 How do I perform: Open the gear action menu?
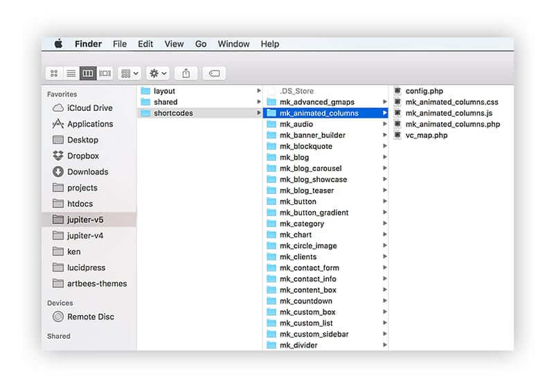pyautogui.click(x=158, y=73)
